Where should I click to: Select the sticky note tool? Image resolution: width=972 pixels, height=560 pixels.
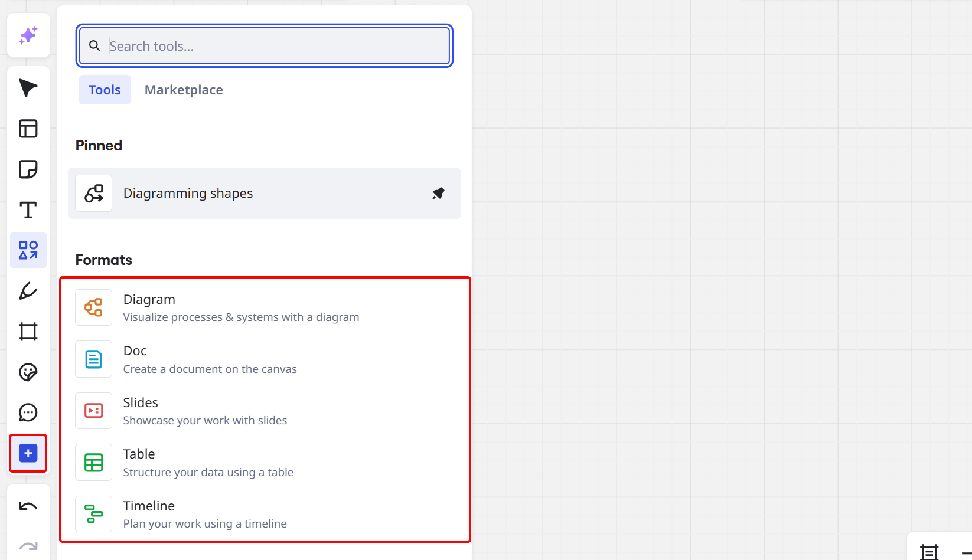[x=28, y=169]
